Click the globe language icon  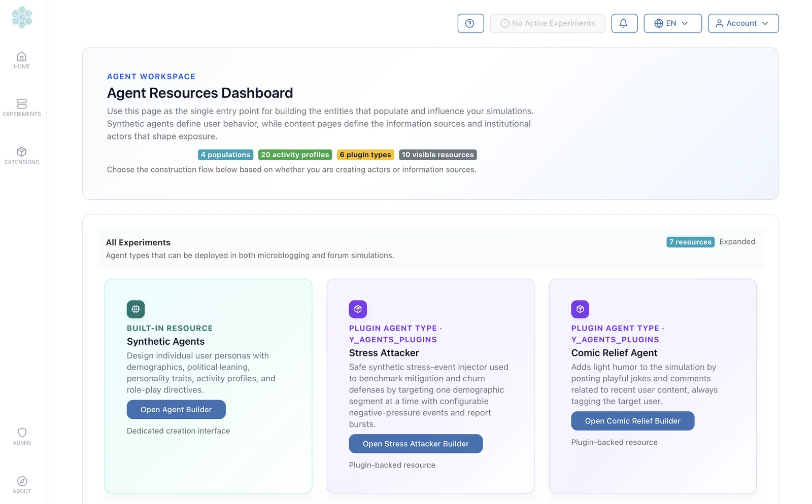point(659,23)
